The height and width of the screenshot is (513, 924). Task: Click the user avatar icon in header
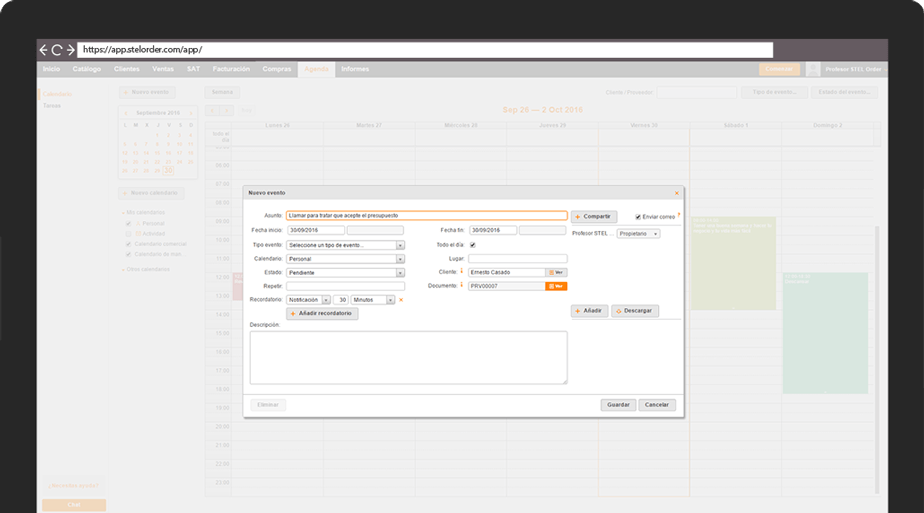click(x=813, y=69)
